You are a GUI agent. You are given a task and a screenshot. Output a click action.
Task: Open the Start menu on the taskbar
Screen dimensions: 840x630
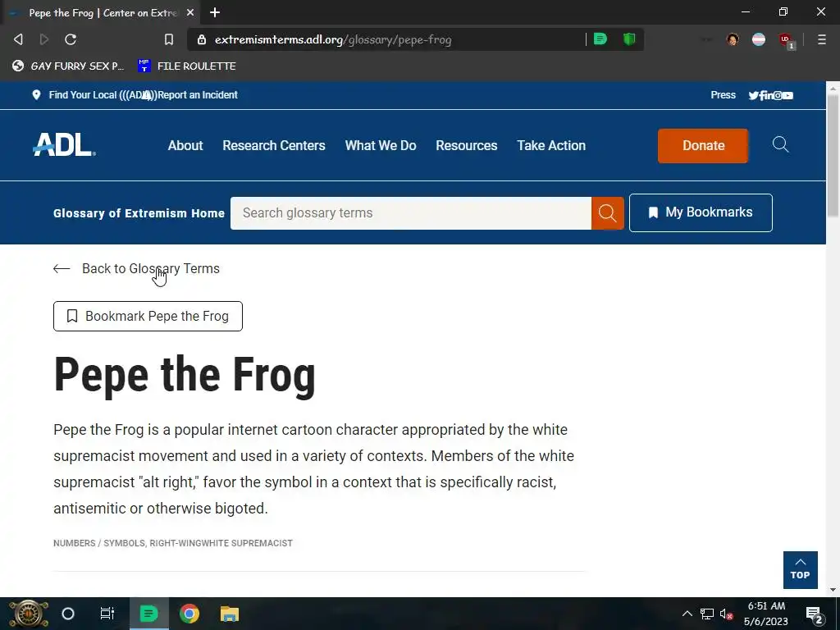click(28, 614)
